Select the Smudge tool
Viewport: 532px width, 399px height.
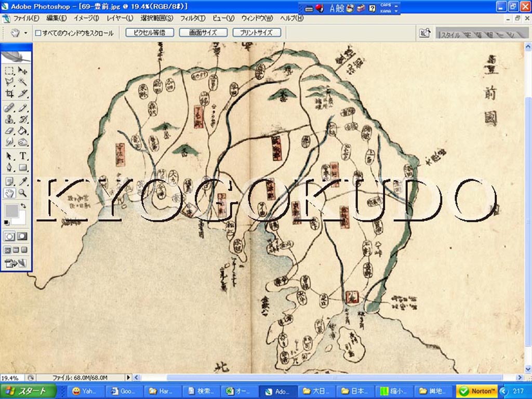pos(9,142)
